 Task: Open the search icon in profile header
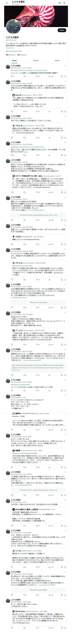coord(64,3)
